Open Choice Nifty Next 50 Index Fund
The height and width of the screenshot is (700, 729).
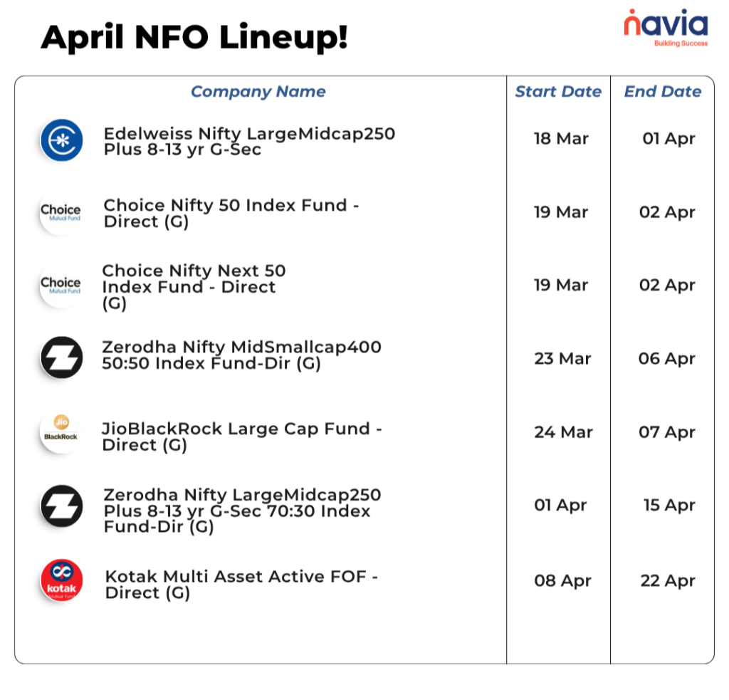[194, 287]
